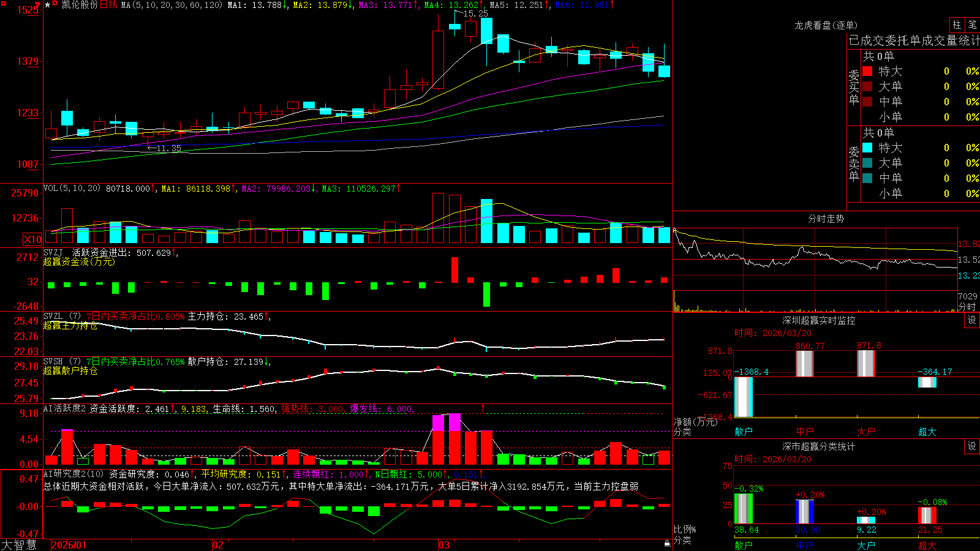Click the lock icon at the timeline's right end
The image size is (980, 551).
coord(668,543)
